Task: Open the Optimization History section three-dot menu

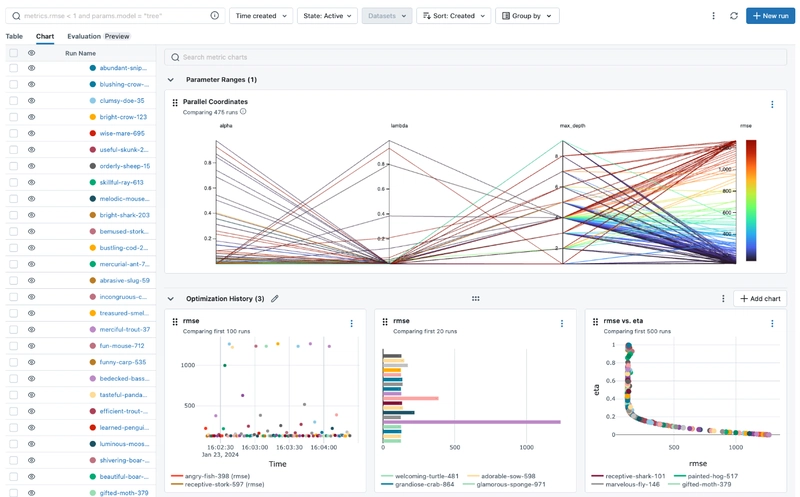Action: coord(723,299)
